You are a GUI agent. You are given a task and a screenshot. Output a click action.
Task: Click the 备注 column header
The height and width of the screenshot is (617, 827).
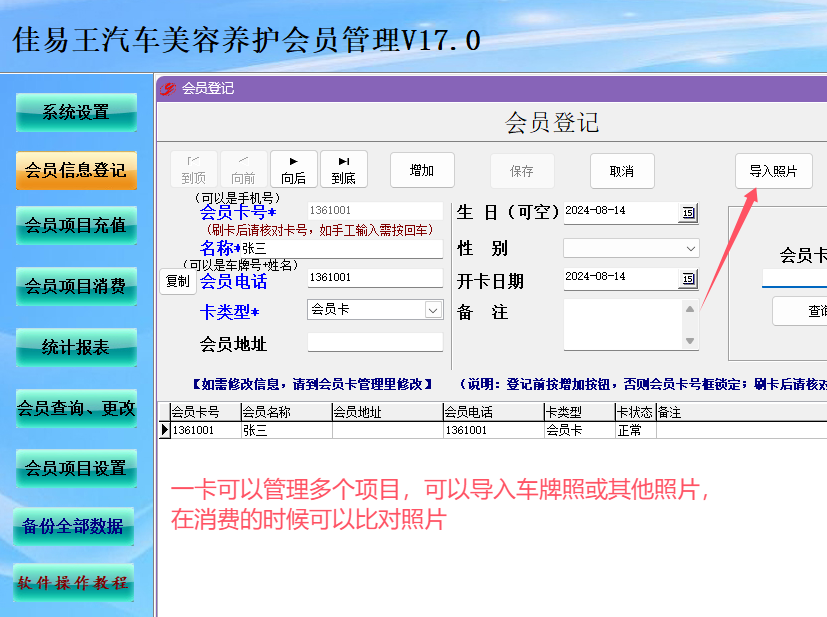741,412
